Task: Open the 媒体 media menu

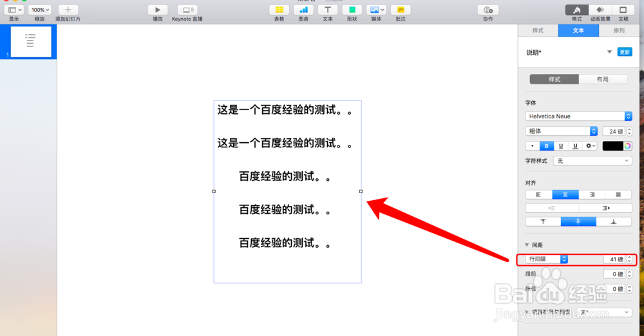Action: (x=376, y=10)
